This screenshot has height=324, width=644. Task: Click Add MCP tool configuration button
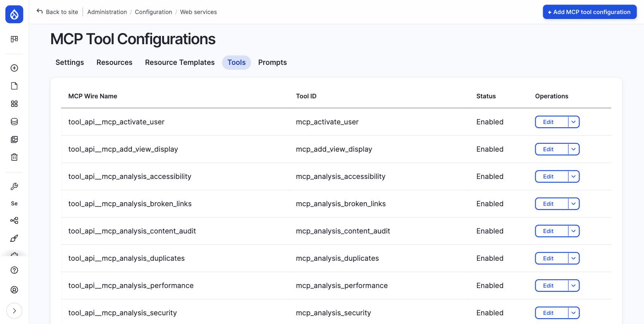coord(589,12)
